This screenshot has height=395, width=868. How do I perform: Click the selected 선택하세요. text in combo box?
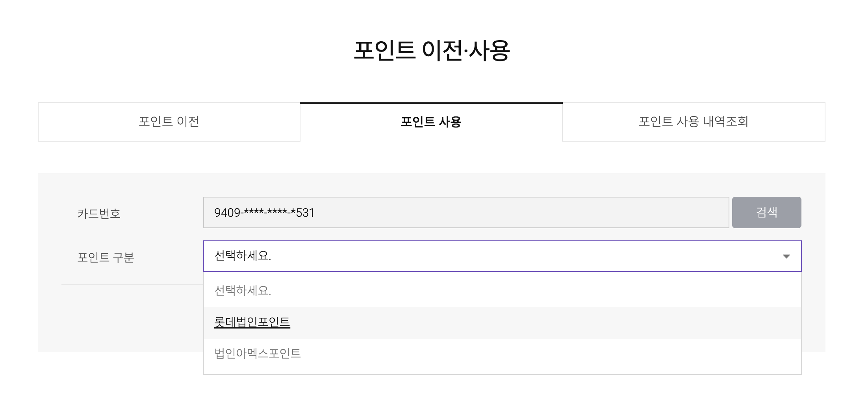243,256
